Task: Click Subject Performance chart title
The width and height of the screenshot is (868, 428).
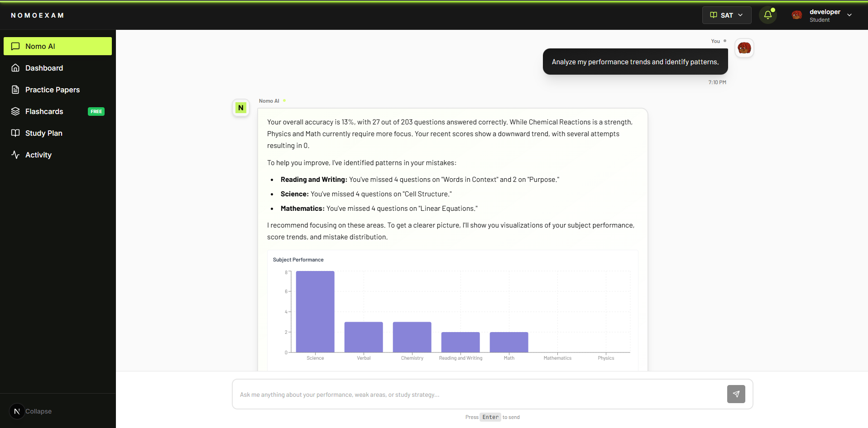Action: point(298,260)
